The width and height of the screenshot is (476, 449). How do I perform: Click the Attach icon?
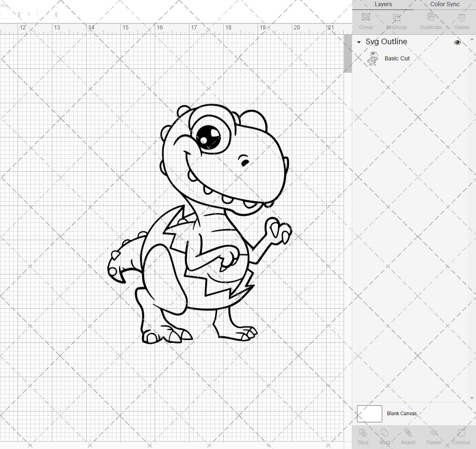408,436
